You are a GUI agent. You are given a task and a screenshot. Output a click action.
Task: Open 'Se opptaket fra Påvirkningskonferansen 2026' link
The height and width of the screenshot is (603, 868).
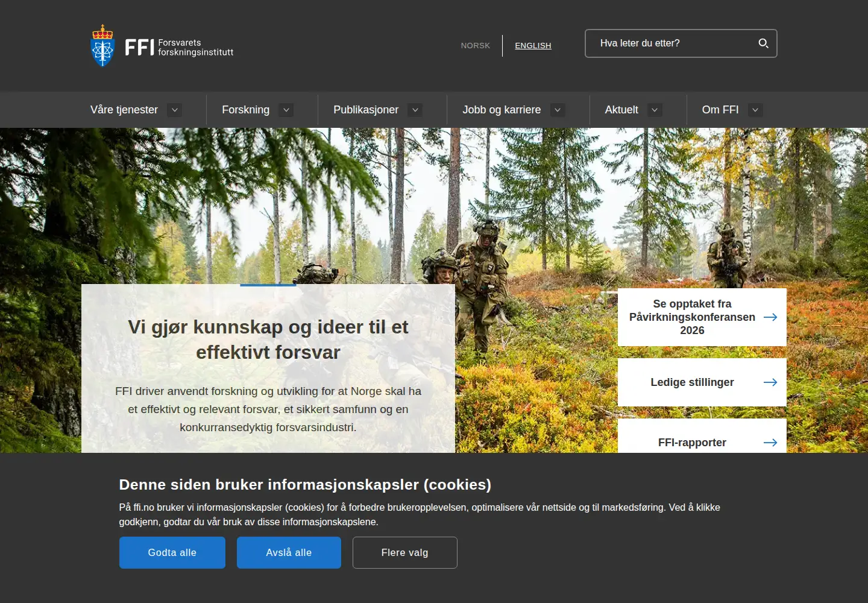[702, 317]
